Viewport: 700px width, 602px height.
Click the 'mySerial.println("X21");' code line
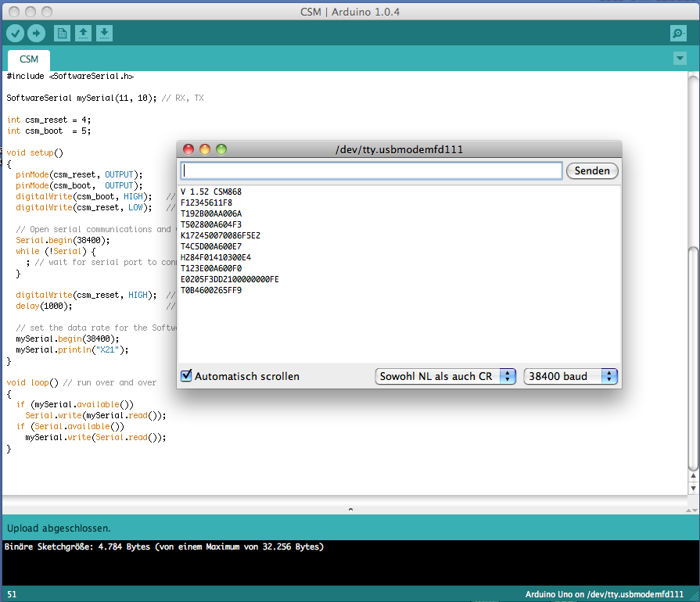[72, 349]
